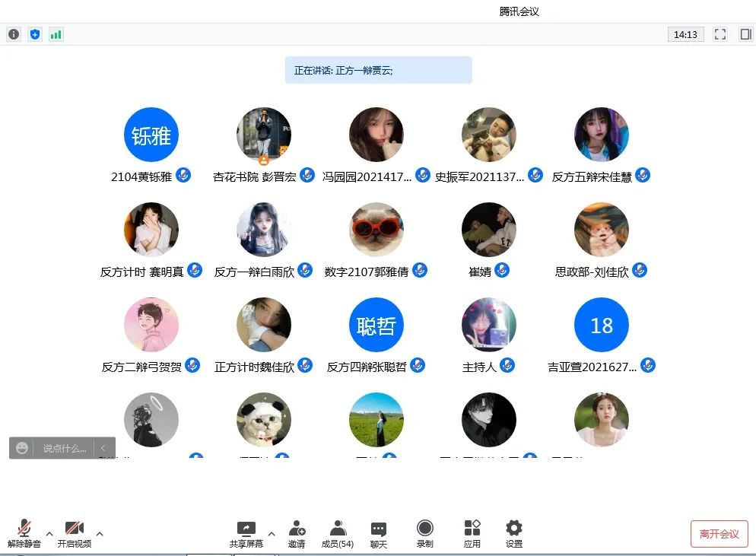
Task: Select 思政部-刘佳欣's hamster avatar
Action: tap(602, 230)
